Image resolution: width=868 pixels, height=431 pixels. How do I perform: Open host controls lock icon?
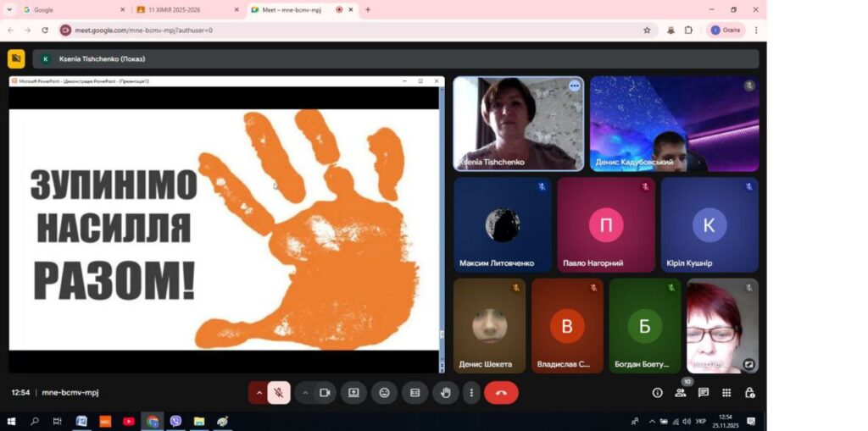click(749, 393)
